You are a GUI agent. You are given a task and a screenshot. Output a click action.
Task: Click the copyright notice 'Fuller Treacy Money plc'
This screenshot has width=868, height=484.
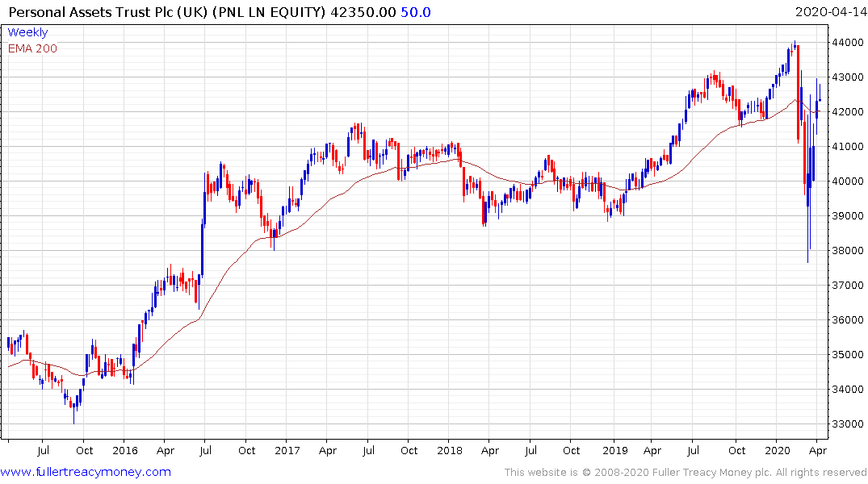click(x=711, y=473)
